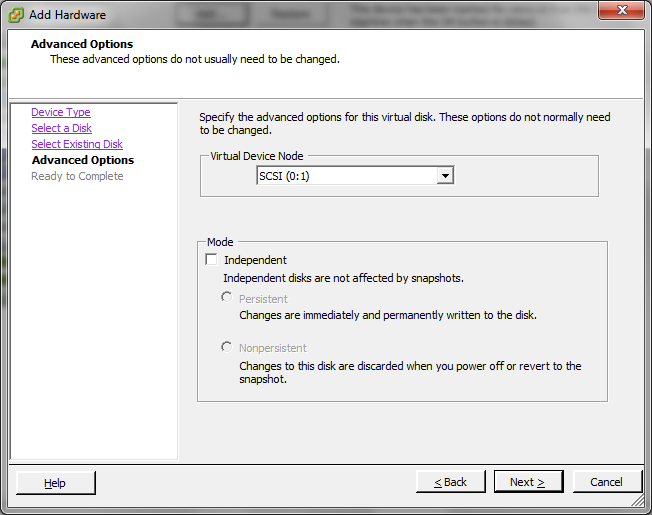
Task: Go back with the Back button
Action: [x=451, y=482]
